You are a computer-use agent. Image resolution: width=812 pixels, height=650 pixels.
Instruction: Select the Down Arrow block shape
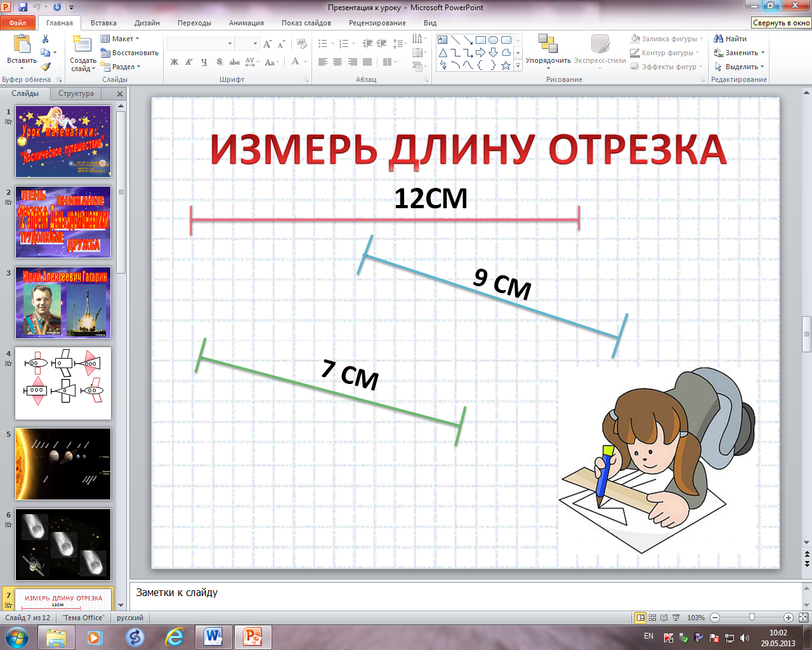point(494,53)
